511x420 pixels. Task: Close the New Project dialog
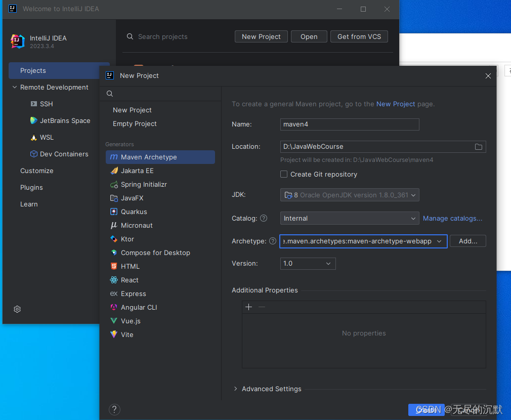(488, 76)
